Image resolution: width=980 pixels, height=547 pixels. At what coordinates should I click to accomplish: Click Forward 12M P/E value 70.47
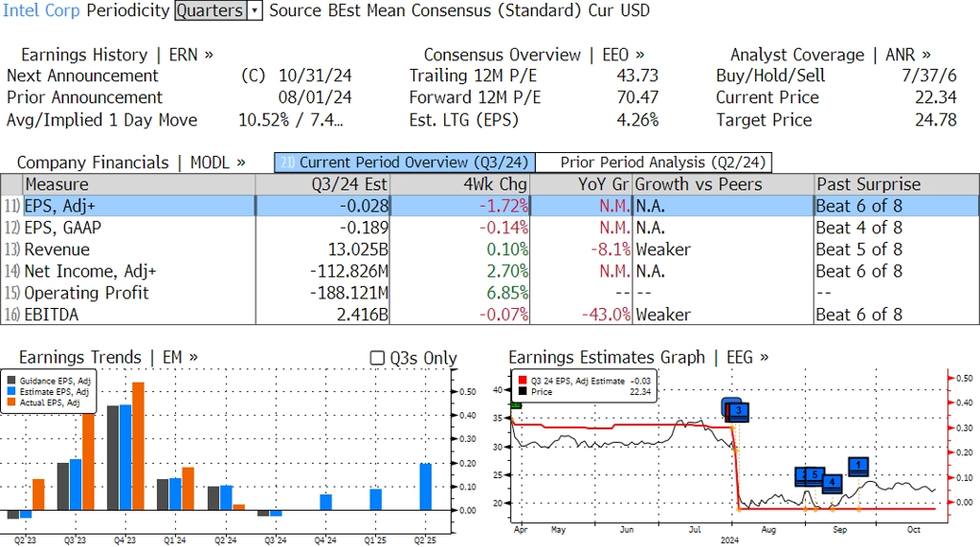coord(637,98)
